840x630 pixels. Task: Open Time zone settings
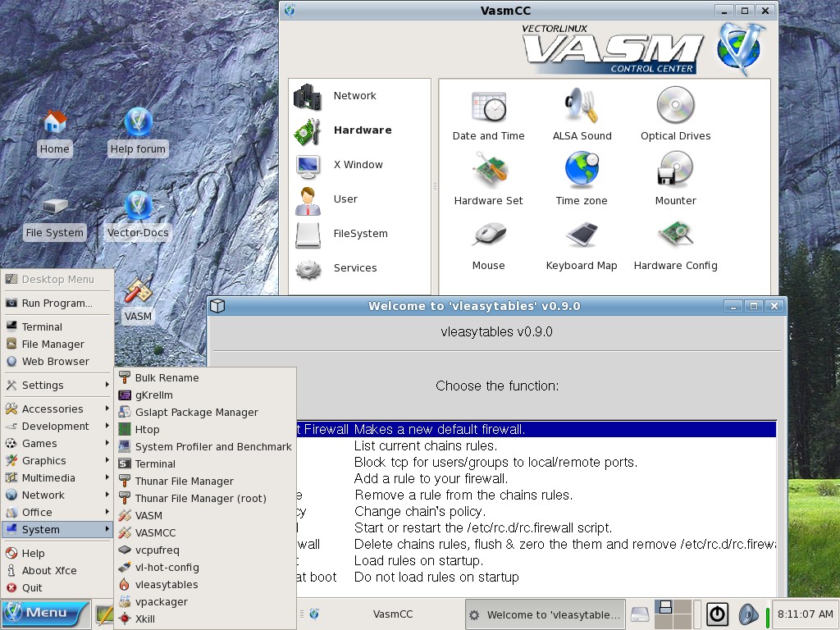(x=582, y=180)
